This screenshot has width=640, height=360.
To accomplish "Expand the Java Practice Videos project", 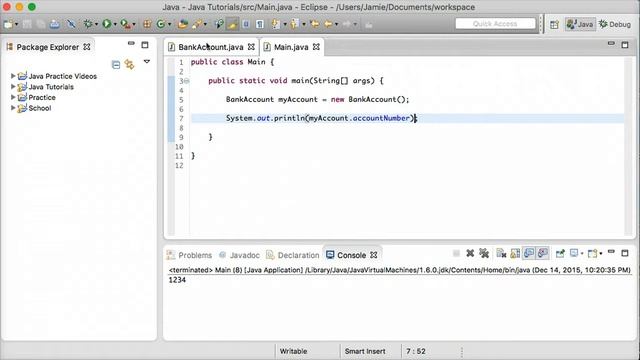I will tap(13, 76).
